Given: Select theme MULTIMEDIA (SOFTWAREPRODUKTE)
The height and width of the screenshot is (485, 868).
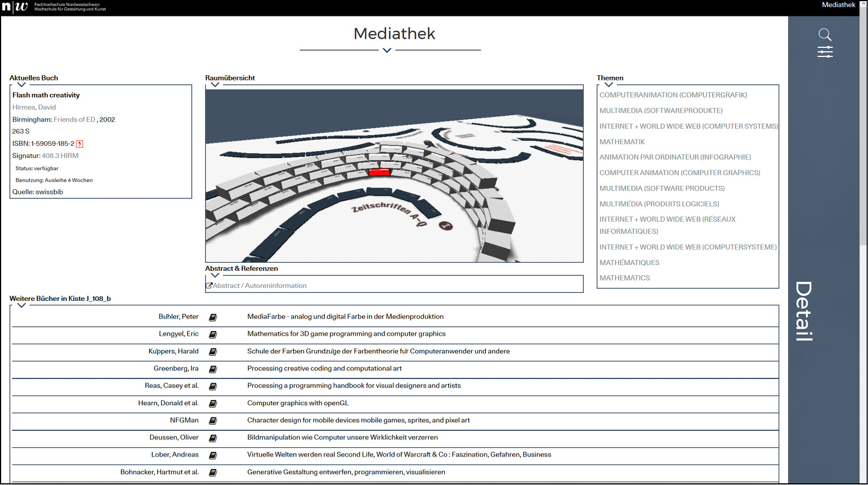Looking at the screenshot, I should pyautogui.click(x=661, y=111).
